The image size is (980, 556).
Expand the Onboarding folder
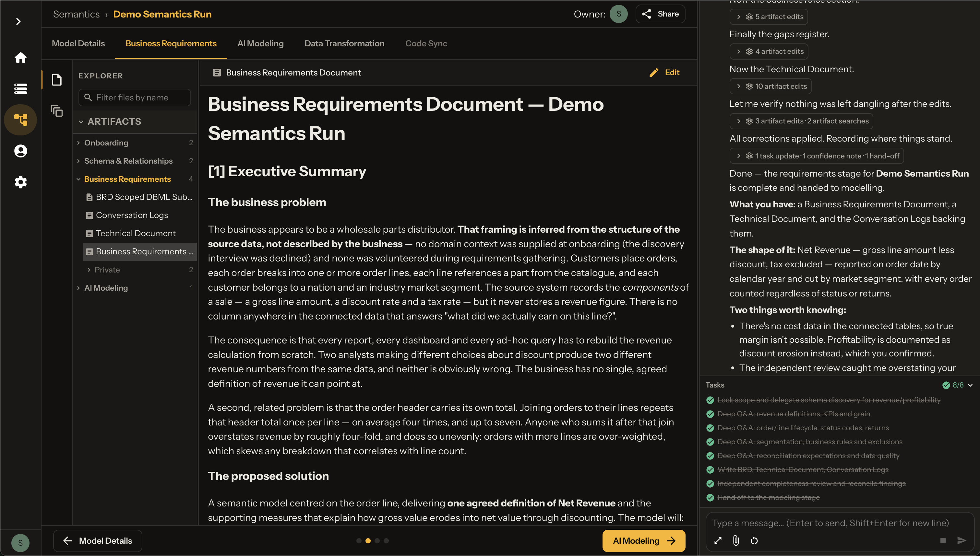click(135, 143)
